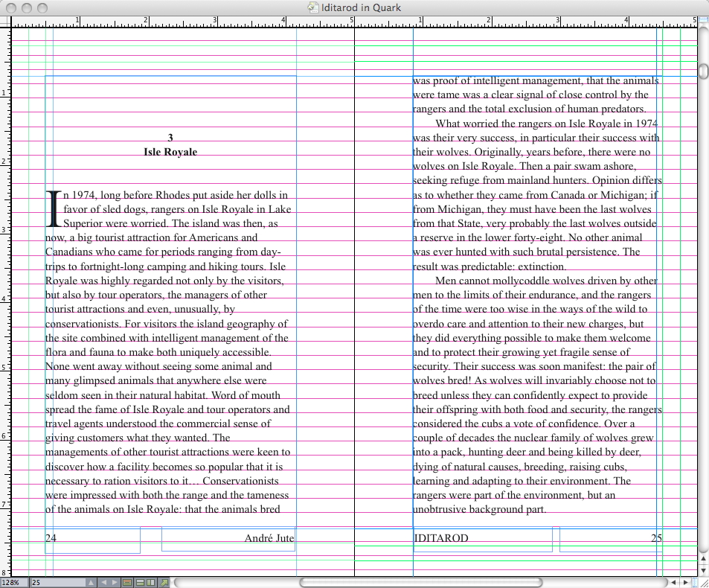The height and width of the screenshot is (588, 709).
Task: Click the Isle Royale chapter heading
Action: pos(170,152)
